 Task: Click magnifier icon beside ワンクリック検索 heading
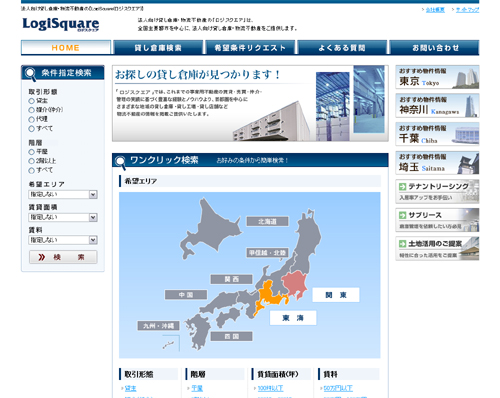(x=120, y=162)
